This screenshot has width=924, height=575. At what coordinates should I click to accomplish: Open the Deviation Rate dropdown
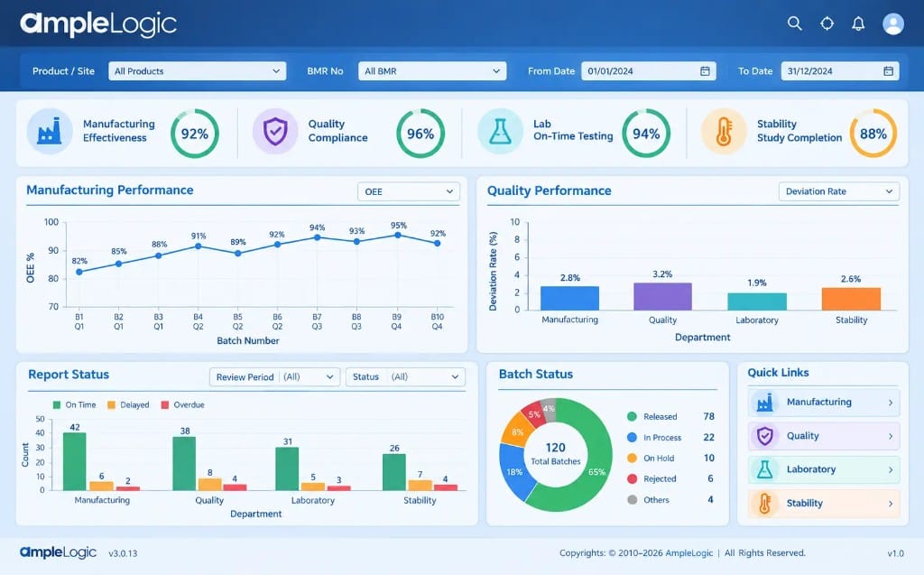pos(838,191)
